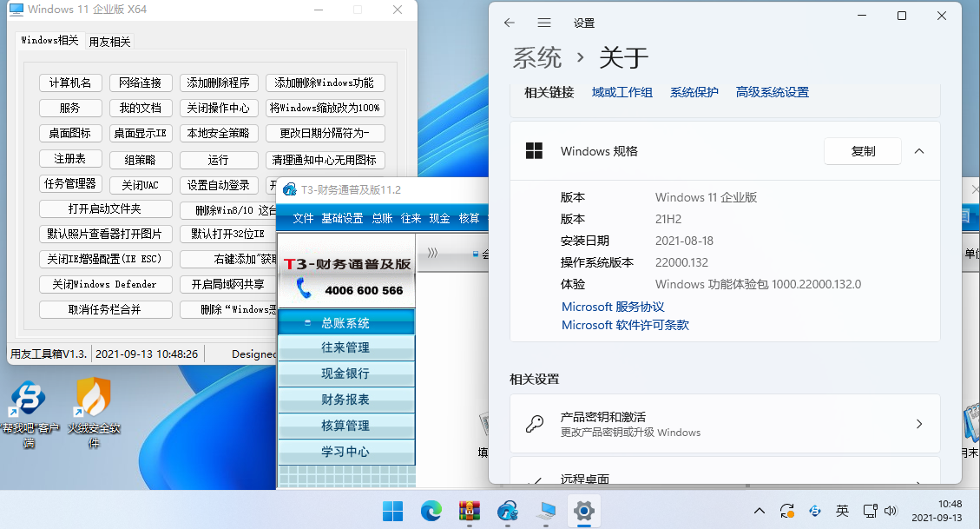The height and width of the screenshot is (529, 980).
Task: Click the key icon for 产品密钥和激活
Action: pos(535,424)
